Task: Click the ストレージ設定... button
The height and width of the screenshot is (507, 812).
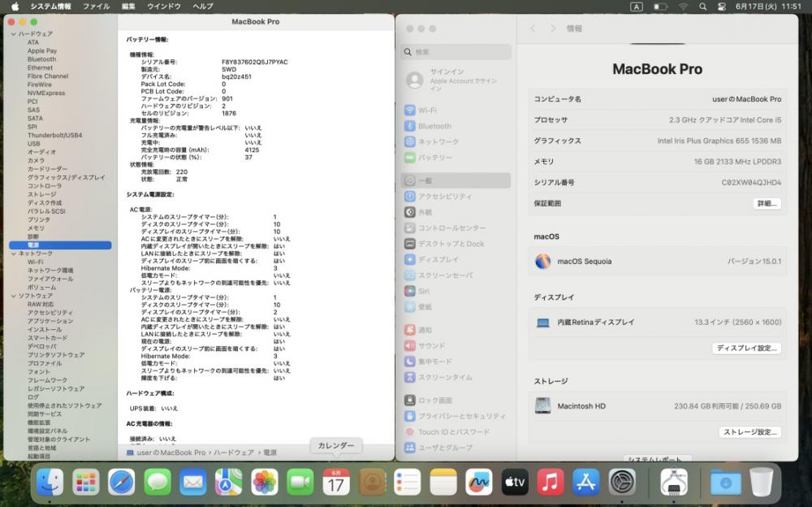Action: [749, 431]
